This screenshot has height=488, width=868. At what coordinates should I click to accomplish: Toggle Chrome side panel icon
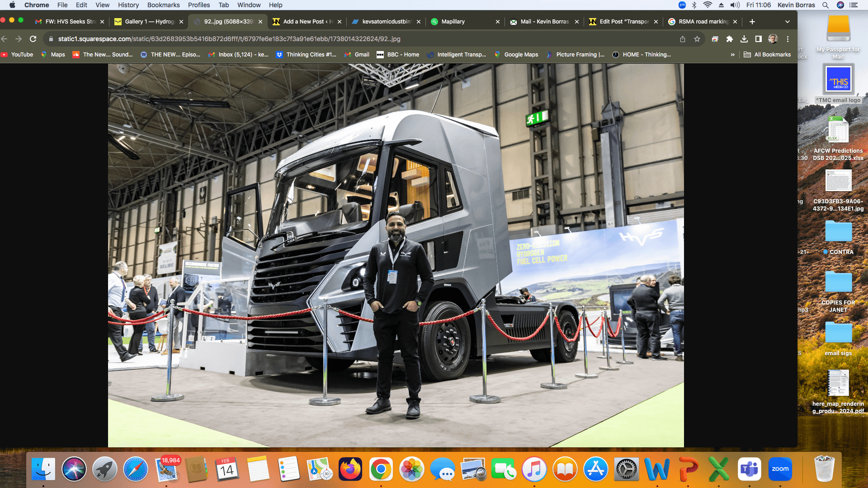(x=759, y=39)
